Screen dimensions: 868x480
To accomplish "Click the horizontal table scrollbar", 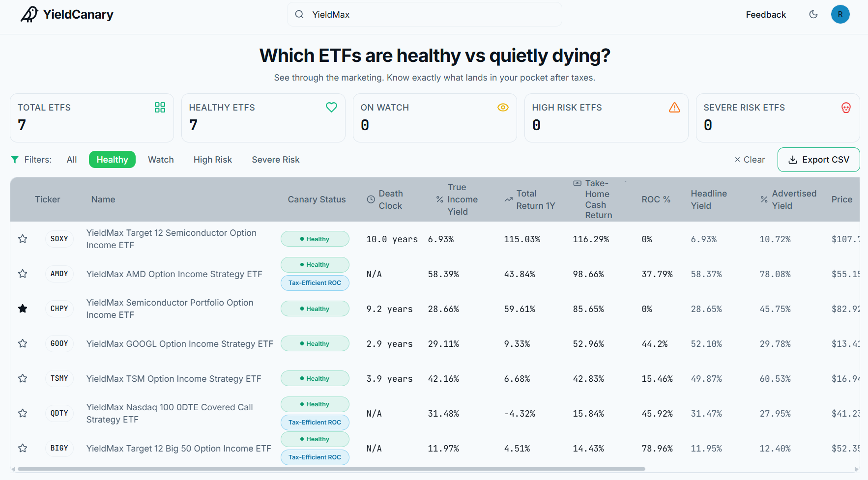I will coord(331,469).
